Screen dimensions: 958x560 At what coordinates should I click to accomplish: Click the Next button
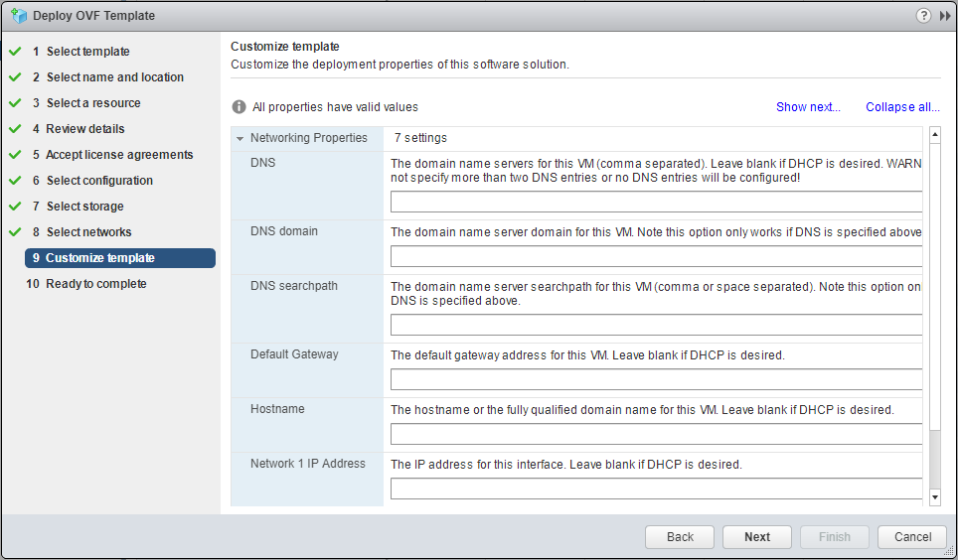coord(756,537)
